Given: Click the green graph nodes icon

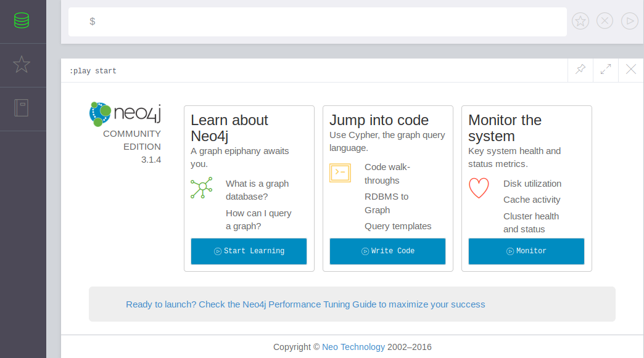Looking at the screenshot, I should coord(202,188).
